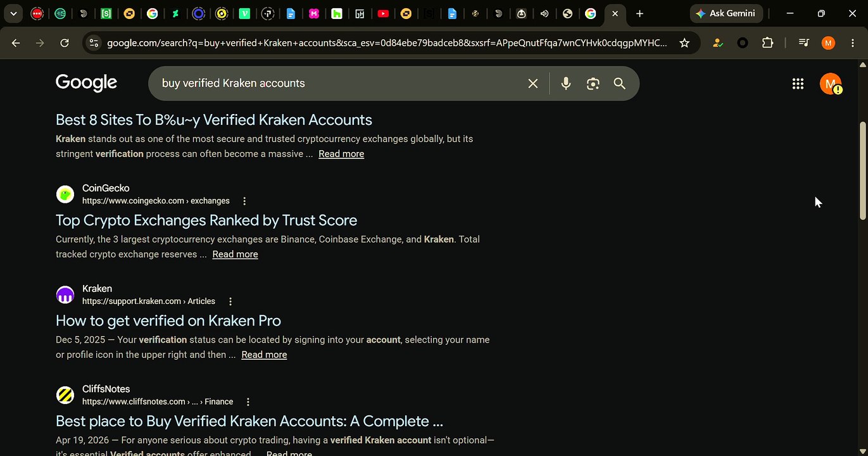868x456 pixels.
Task: Open the Google account avatar with warning
Action: pos(831,84)
